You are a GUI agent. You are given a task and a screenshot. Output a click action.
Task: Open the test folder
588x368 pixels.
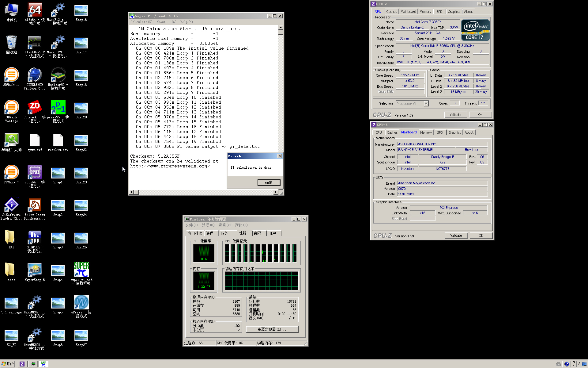(x=11, y=272)
